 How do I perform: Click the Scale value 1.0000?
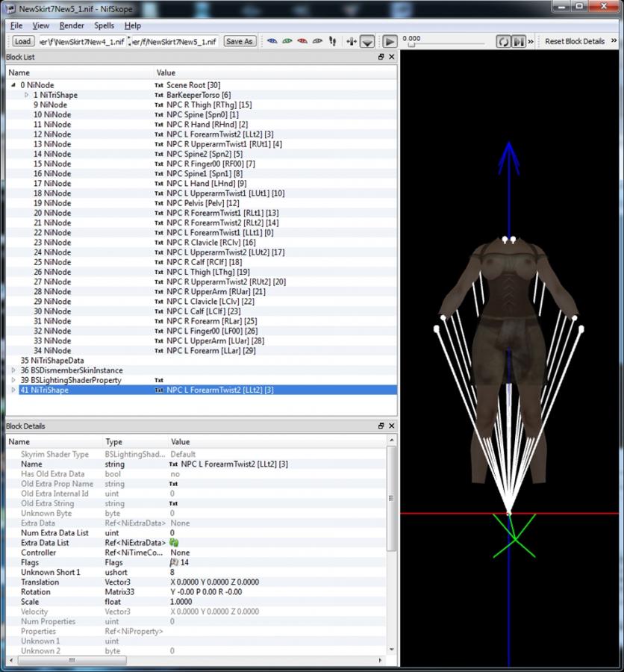pos(181,602)
